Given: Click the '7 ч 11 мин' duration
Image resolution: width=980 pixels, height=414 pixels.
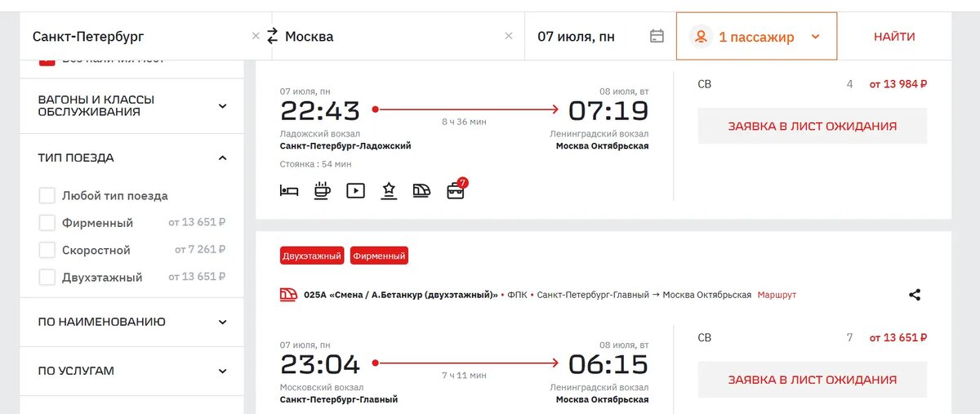Looking at the screenshot, I should tap(464, 376).
